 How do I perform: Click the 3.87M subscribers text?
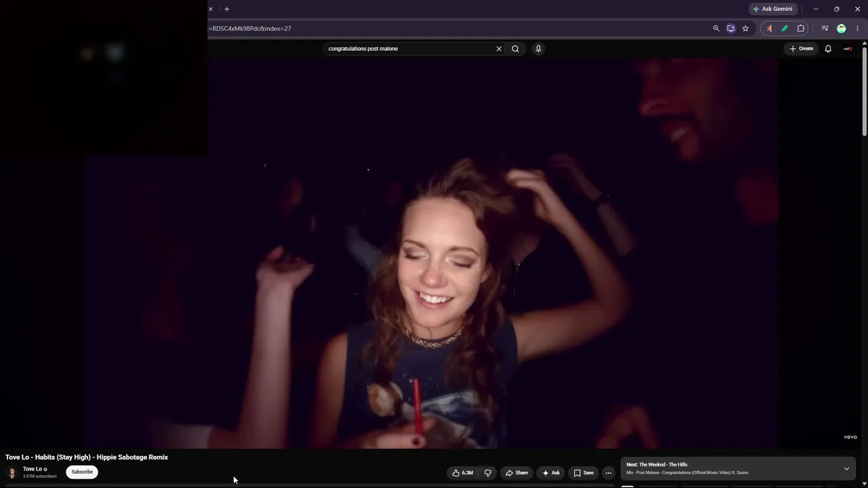40,476
